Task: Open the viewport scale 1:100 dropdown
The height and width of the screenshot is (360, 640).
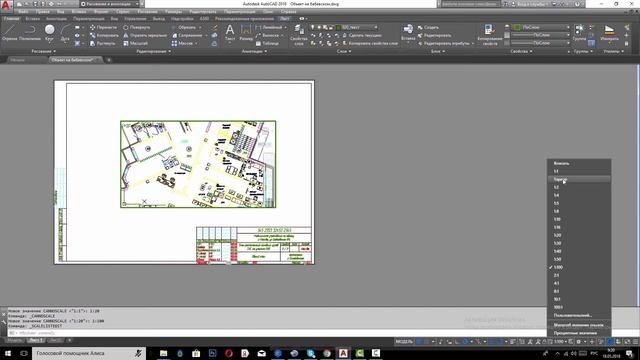Action: tap(560, 341)
